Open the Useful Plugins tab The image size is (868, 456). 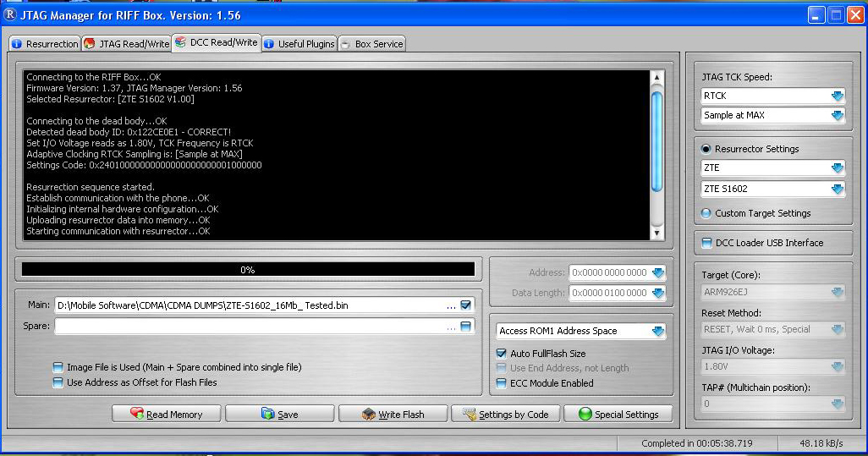point(299,44)
